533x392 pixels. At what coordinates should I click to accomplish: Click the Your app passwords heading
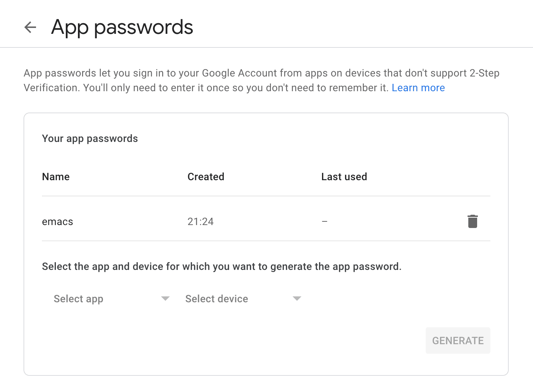click(x=90, y=139)
